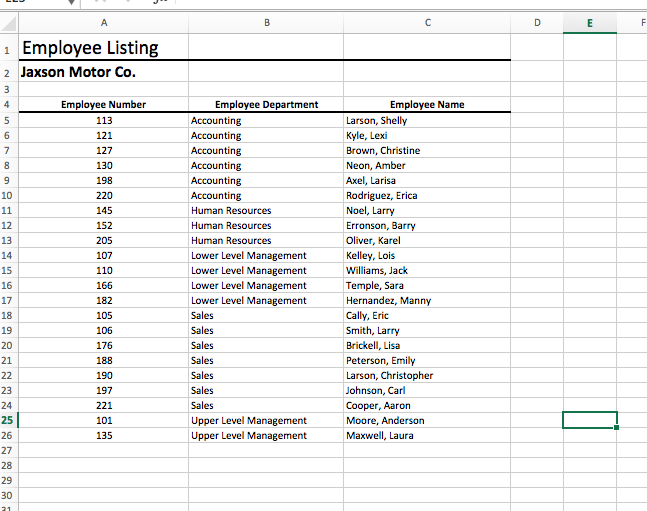The width and height of the screenshot is (647, 511).
Task: Select row header 27
Action: click(x=7, y=450)
